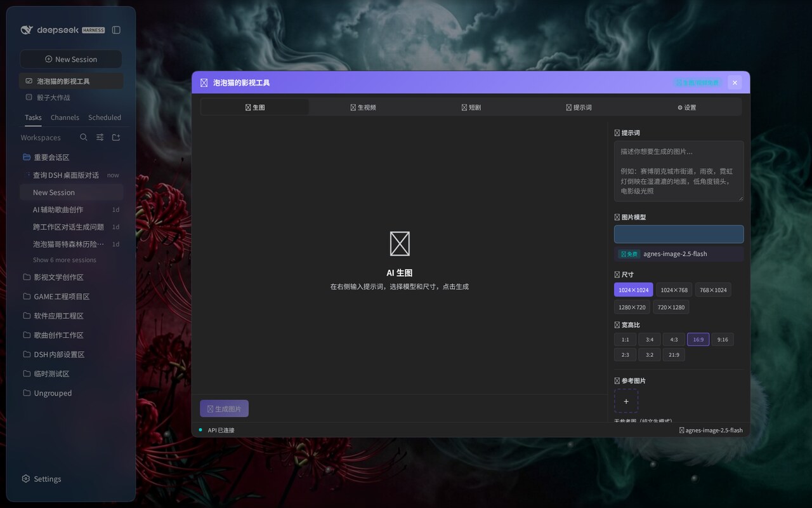This screenshot has height=508, width=812.
Task: Choose the 4:3 aspect ratio
Action: tap(674, 340)
